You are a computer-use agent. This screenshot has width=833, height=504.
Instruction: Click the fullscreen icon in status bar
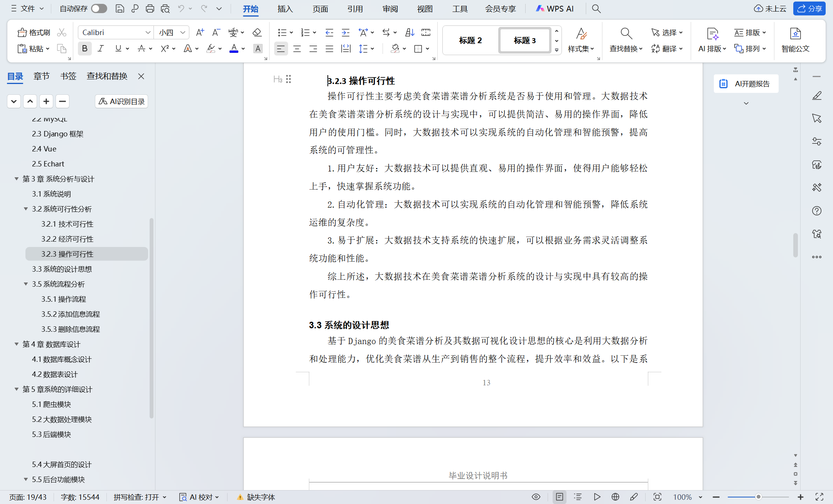[x=819, y=497]
